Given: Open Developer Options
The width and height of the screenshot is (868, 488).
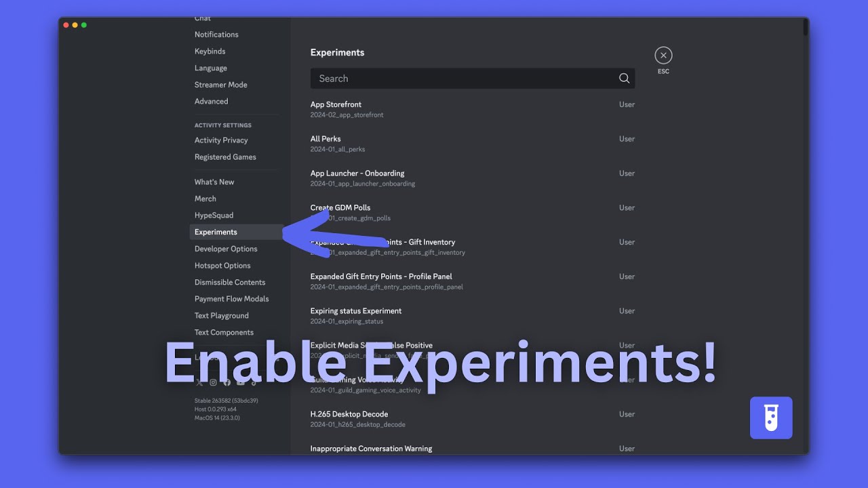Looking at the screenshot, I should (x=226, y=249).
